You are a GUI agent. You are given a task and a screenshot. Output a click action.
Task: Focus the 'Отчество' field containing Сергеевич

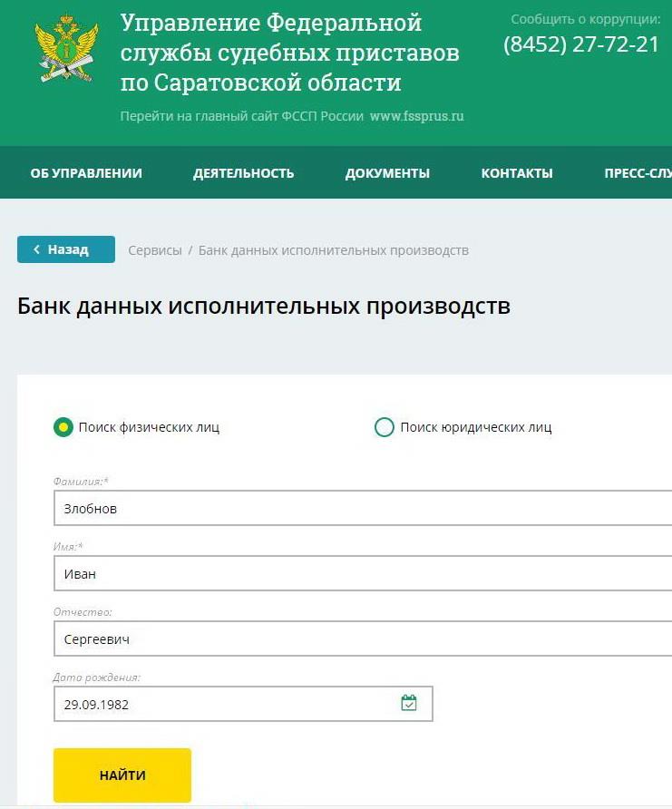click(363, 639)
